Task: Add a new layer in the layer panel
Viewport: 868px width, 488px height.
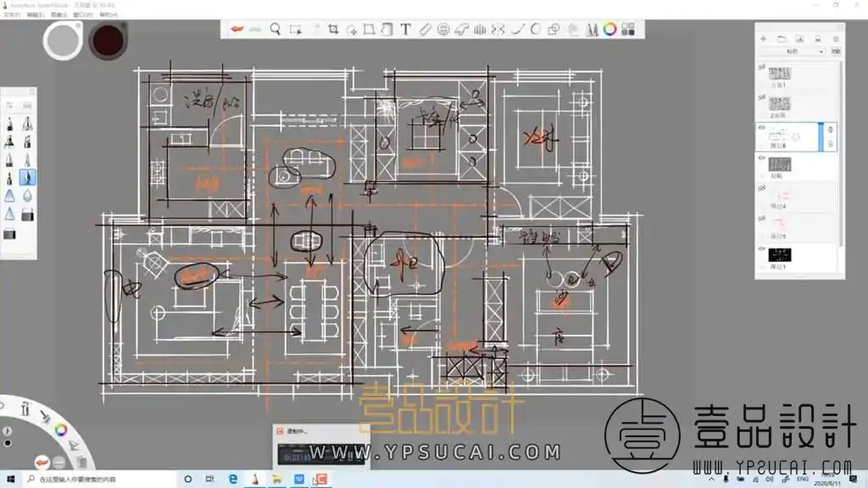Action: pos(764,39)
